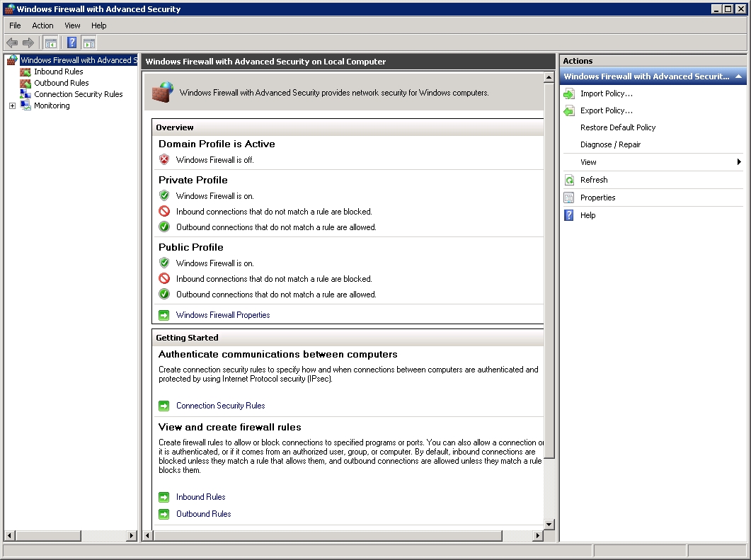Image resolution: width=751 pixels, height=560 pixels.
Task: Click the Connection Security Rules tree icon
Action: pos(25,94)
